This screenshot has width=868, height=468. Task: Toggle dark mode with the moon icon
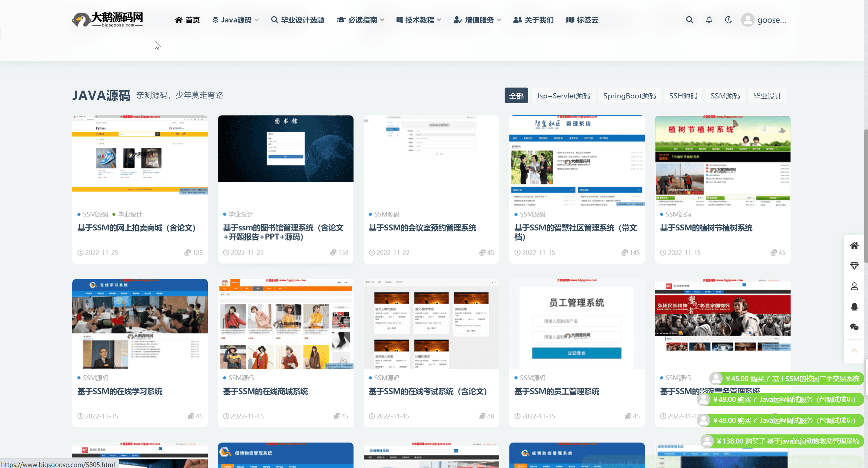click(x=729, y=20)
